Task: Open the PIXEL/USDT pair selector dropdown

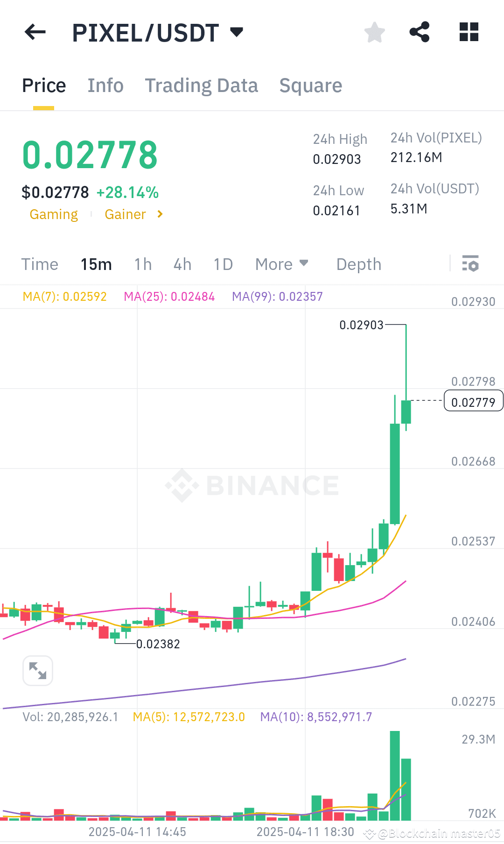Action: (x=236, y=32)
